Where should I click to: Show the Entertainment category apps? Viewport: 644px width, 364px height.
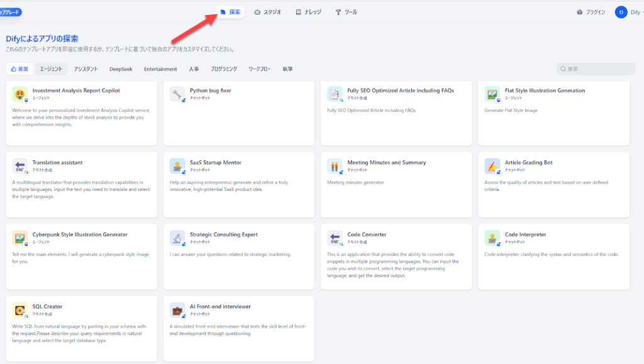[160, 69]
